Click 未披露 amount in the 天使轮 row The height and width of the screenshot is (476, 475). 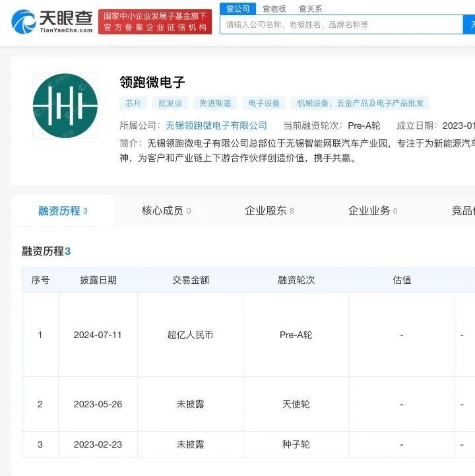[191, 404]
